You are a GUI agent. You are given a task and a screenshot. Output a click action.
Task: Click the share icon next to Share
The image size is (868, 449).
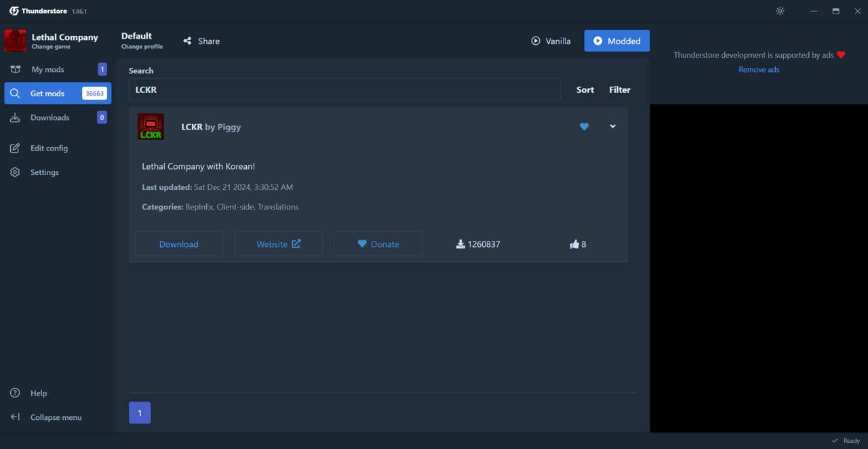pos(187,41)
